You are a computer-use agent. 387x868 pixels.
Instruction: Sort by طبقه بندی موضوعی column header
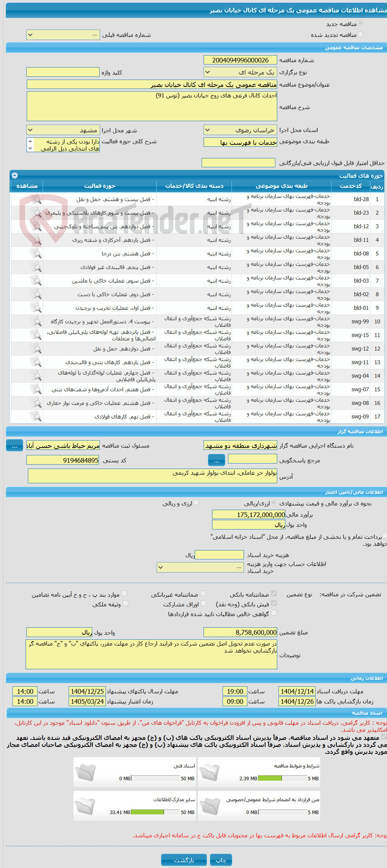(282, 186)
